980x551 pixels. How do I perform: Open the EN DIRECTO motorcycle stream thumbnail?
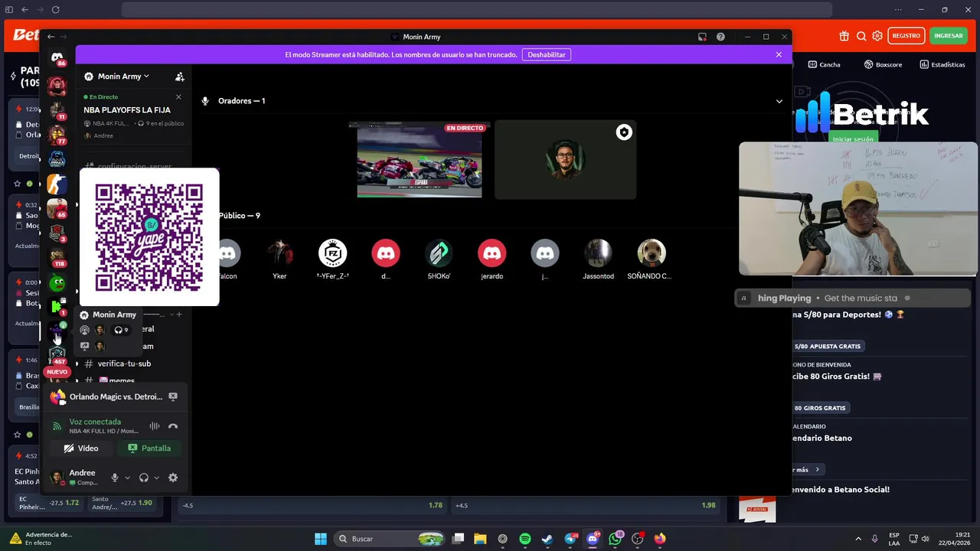pos(420,159)
